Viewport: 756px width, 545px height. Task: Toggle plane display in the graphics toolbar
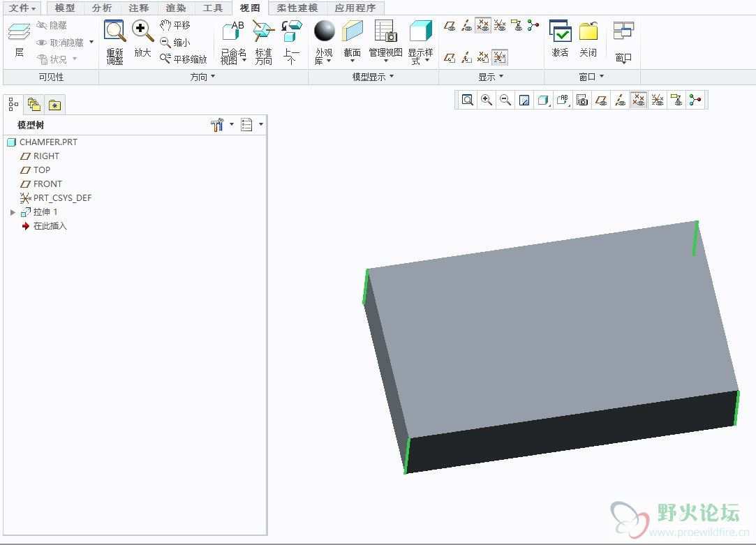tap(601, 100)
